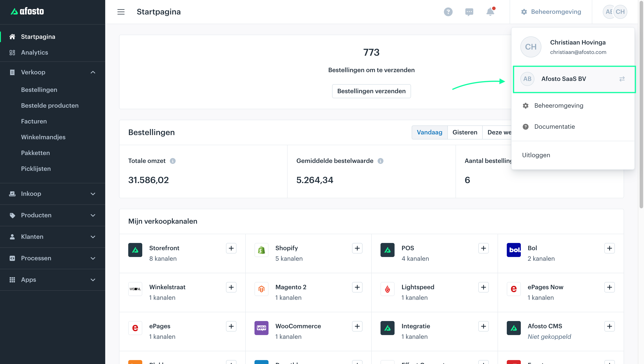644x364 pixels.
Task: Open Picklijsten in the sidebar
Action: [x=36, y=169]
